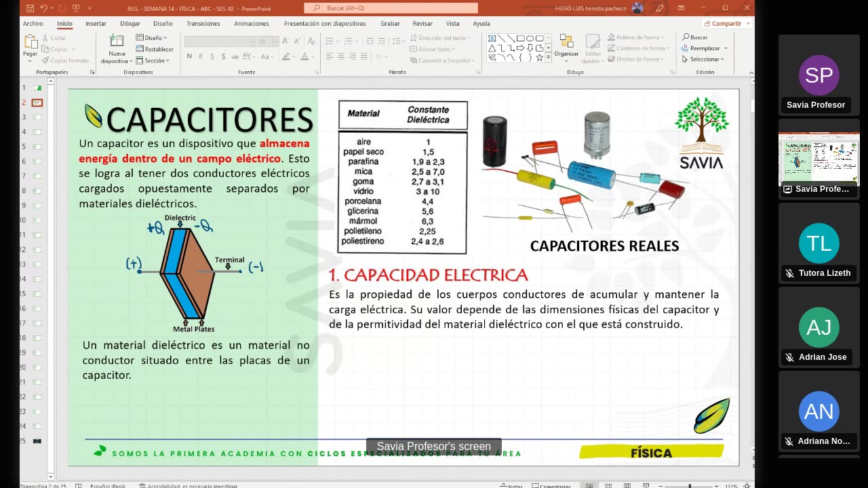
Task: Select the right arrow shape in gallery
Action: 520,48
